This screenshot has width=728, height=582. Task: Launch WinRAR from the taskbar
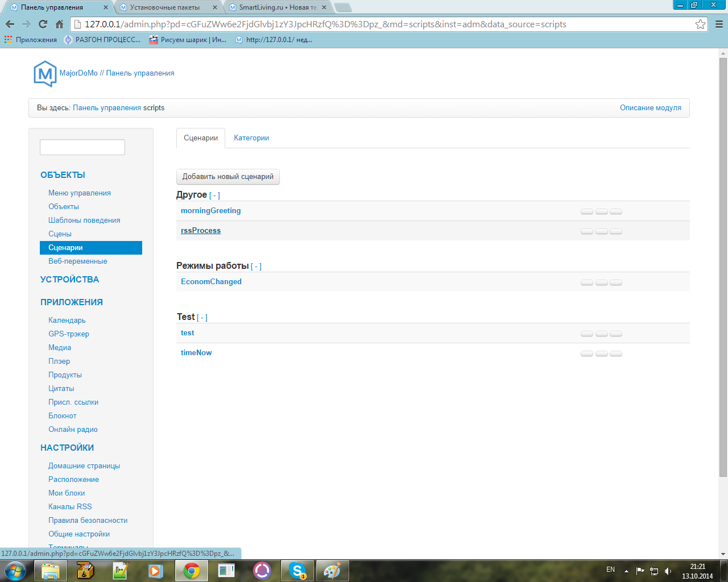click(x=85, y=571)
